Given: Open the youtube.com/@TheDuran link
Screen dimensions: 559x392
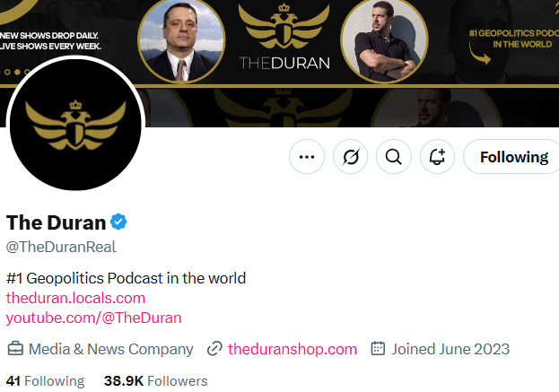Looking at the screenshot, I should coord(93,318).
